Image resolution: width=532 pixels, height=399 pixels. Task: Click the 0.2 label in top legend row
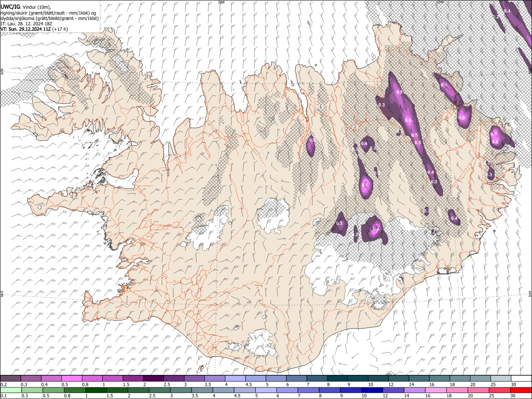point(3,384)
